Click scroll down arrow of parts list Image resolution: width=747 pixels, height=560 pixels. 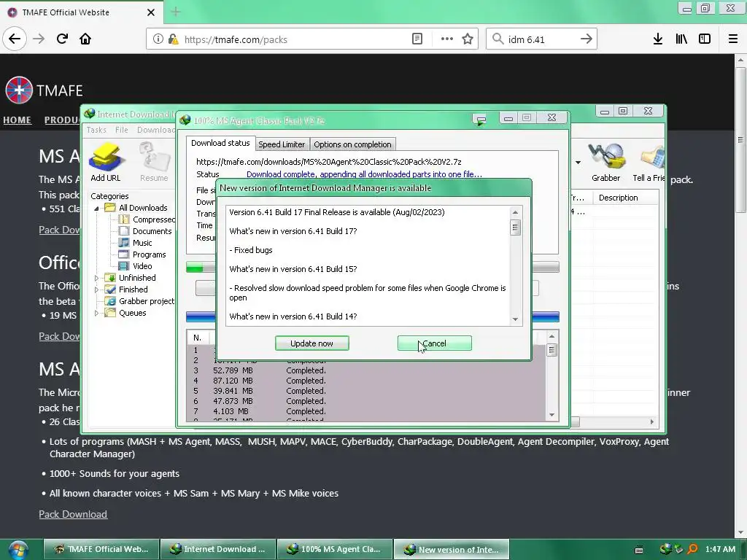(551, 415)
